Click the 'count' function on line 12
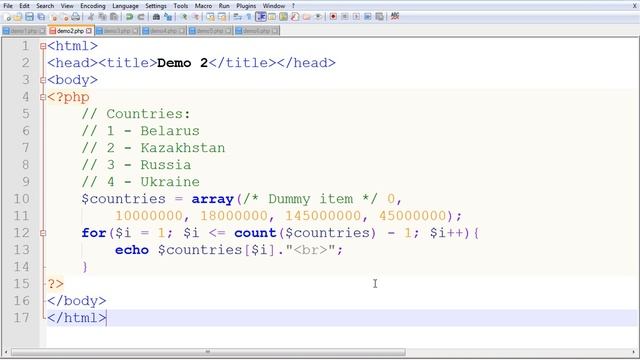 tap(255, 233)
